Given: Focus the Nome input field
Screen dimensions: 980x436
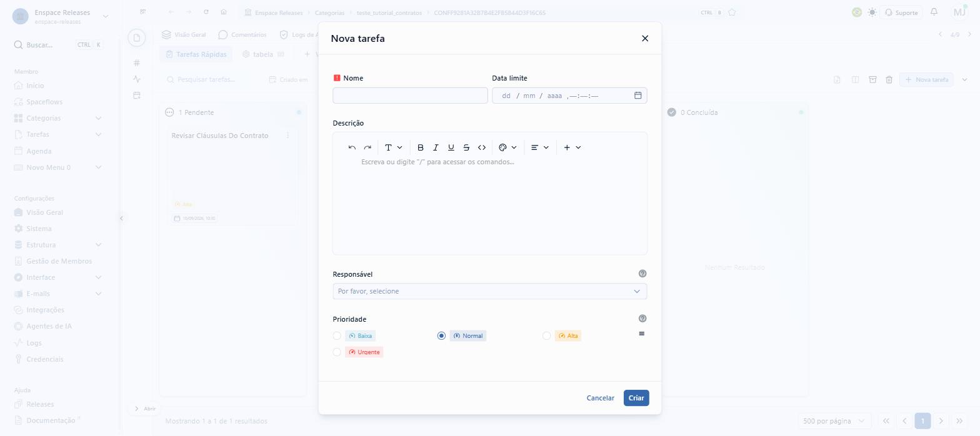Looking at the screenshot, I should click(x=410, y=96).
